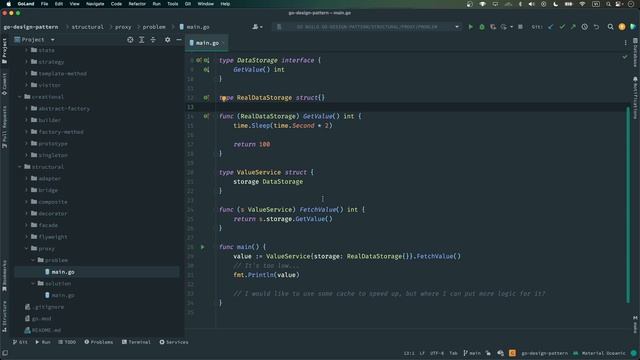Click run gutter arrow beside func main
Image resolution: width=640 pixels, height=360 pixels.
(x=202, y=247)
